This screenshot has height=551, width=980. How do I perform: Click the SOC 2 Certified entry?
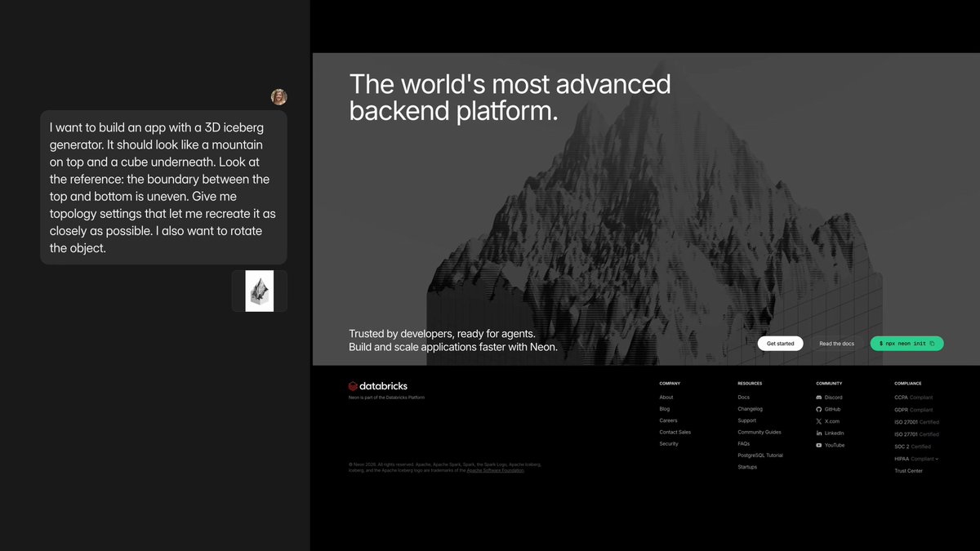(912, 447)
